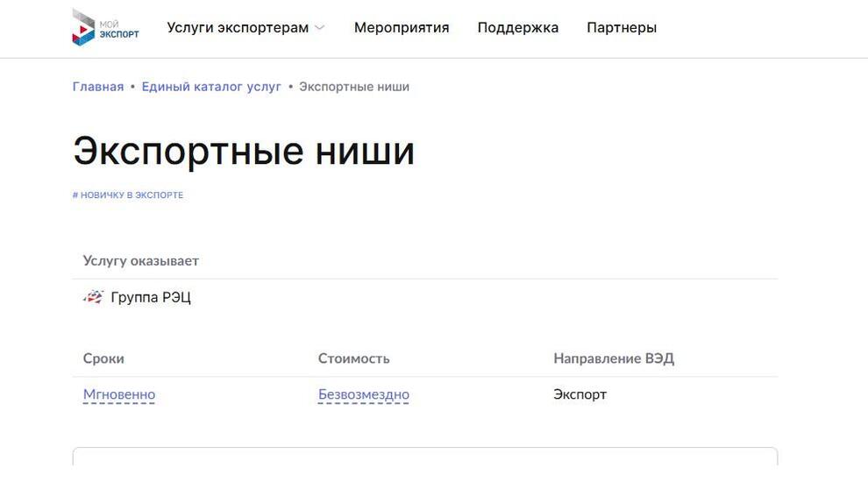The height and width of the screenshot is (482, 868).
Task: Expand the Услуги экспортерам chevron
Action: [319, 28]
